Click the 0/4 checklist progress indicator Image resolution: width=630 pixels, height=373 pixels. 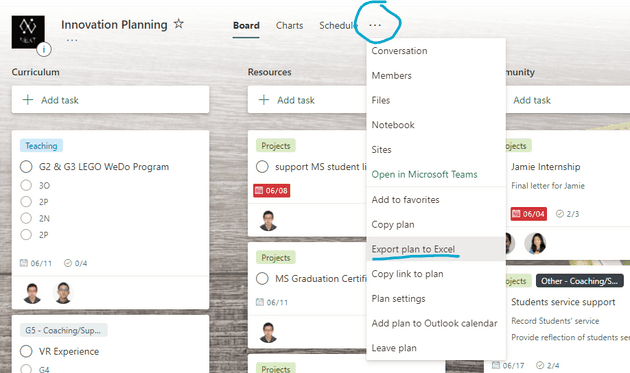click(76, 263)
